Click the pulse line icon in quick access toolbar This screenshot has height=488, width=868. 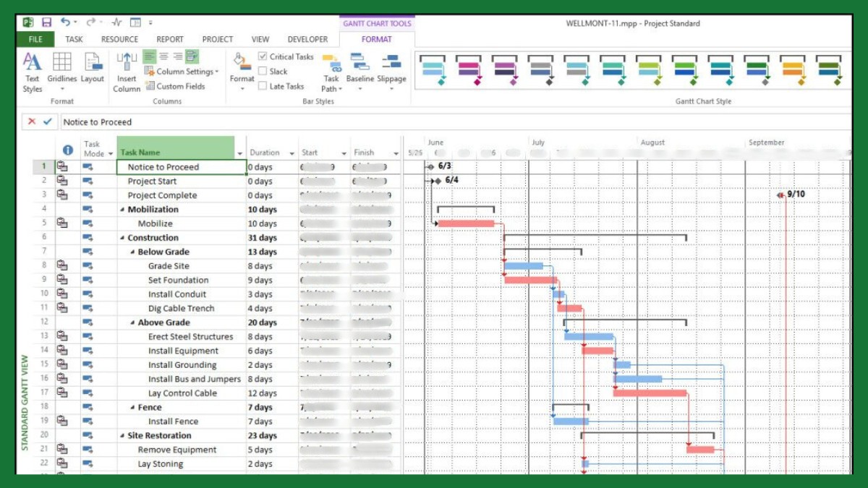point(116,23)
